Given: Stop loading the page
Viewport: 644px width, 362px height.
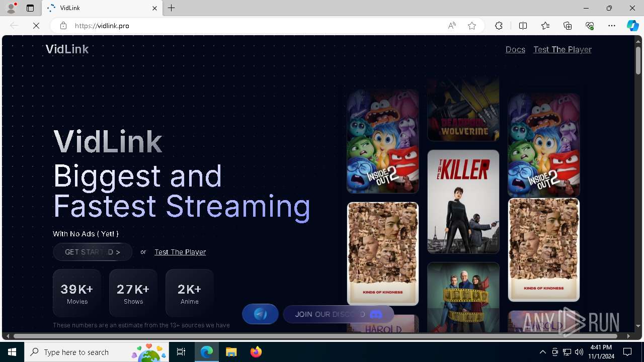Looking at the screenshot, I should (x=36, y=26).
